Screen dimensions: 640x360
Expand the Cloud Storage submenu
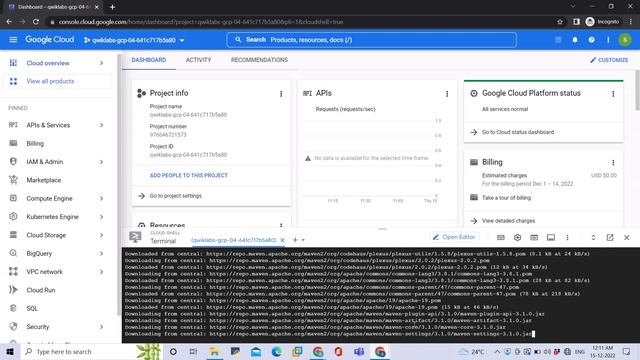pos(102,235)
